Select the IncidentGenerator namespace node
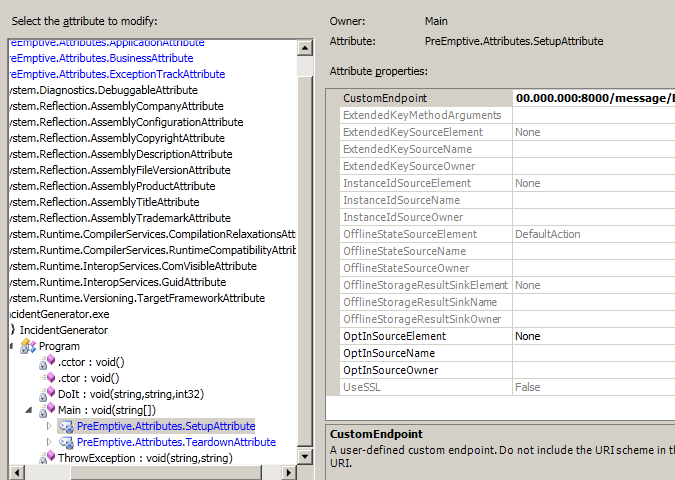Image resolution: width=675 pixels, height=480 pixels. (x=64, y=330)
